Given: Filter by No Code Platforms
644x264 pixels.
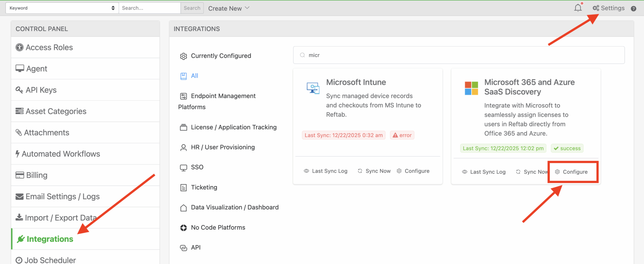Looking at the screenshot, I should (213, 228).
